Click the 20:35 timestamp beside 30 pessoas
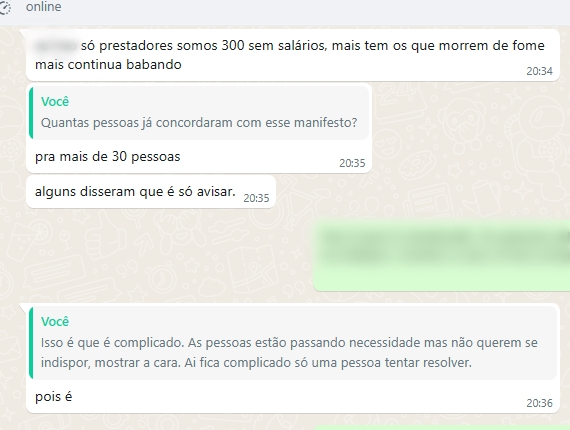This screenshot has height=430, width=570. click(x=352, y=163)
